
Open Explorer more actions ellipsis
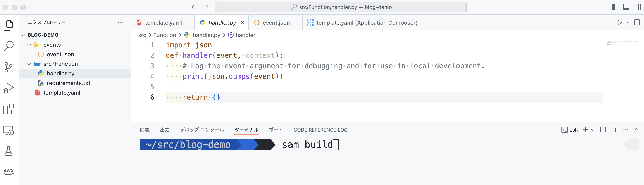(x=121, y=22)
